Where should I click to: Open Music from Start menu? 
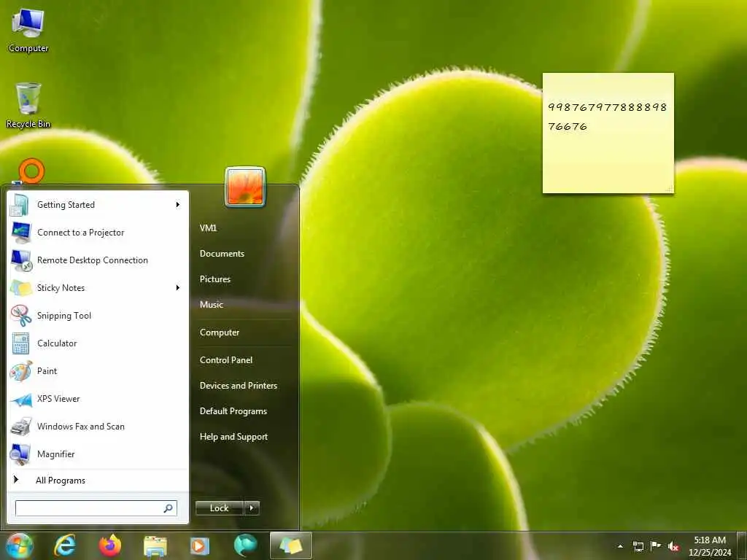coord(212,305)
